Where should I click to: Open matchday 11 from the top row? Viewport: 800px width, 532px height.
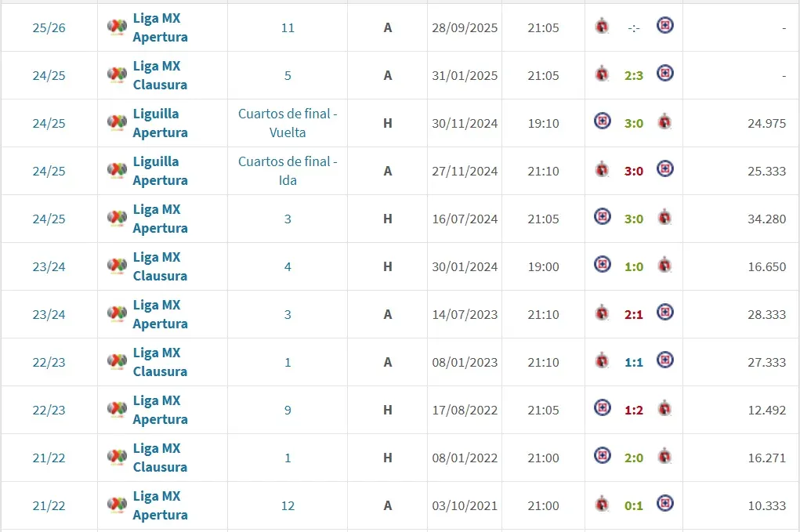[x=287, y=27]
